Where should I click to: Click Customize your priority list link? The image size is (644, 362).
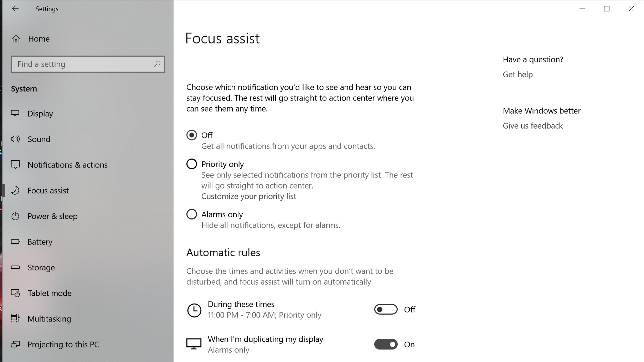[x=249, y=196]
